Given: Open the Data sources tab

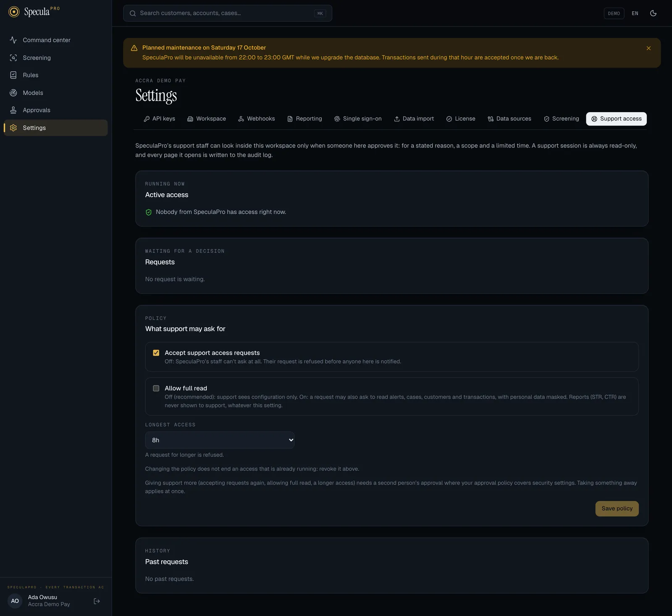Looking at the screenshot, I should coord(509,119).
